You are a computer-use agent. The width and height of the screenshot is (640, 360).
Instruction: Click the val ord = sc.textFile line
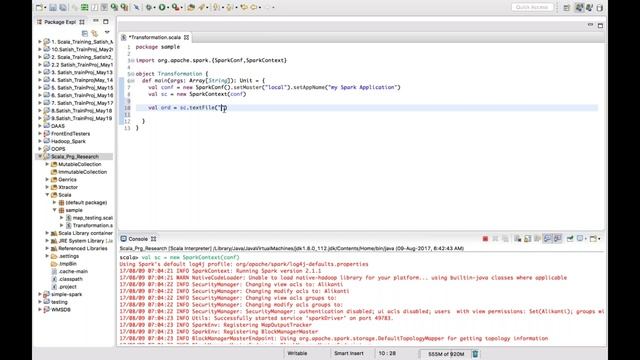pos(187,108)
